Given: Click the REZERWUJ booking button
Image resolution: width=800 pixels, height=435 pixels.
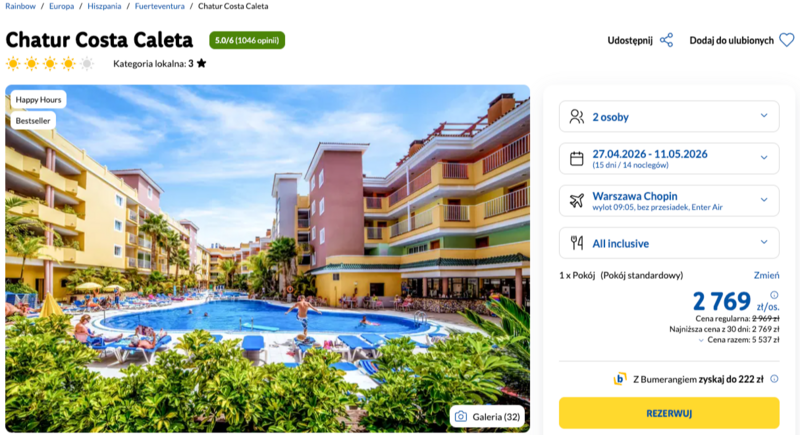Looking at the screenshot, I should pos(669,413).
